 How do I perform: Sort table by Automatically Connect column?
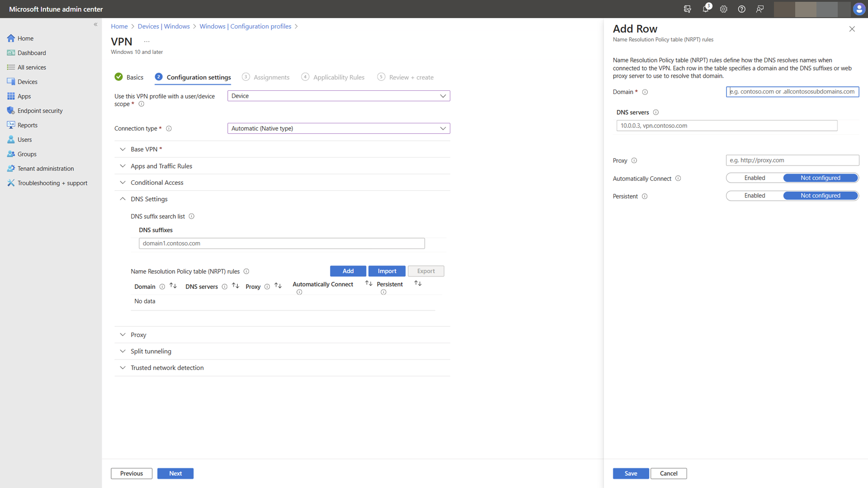369,283
